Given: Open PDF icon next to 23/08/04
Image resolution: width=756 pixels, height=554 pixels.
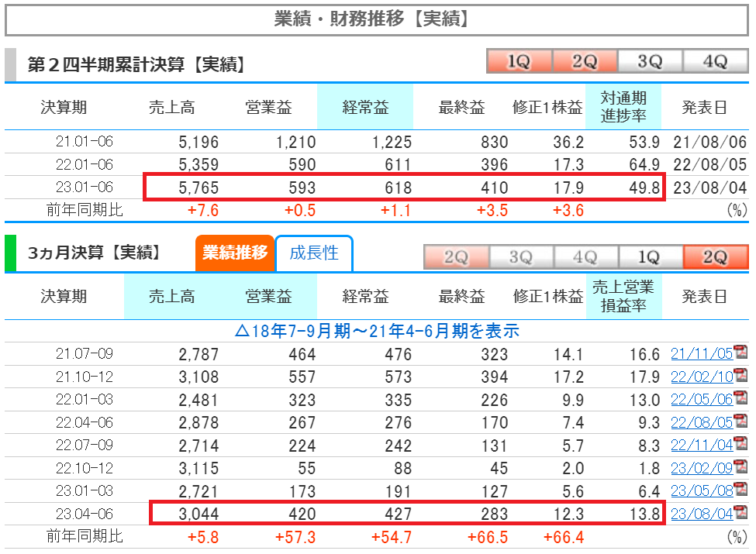Looking at the screenshot, I should point(740,513).
